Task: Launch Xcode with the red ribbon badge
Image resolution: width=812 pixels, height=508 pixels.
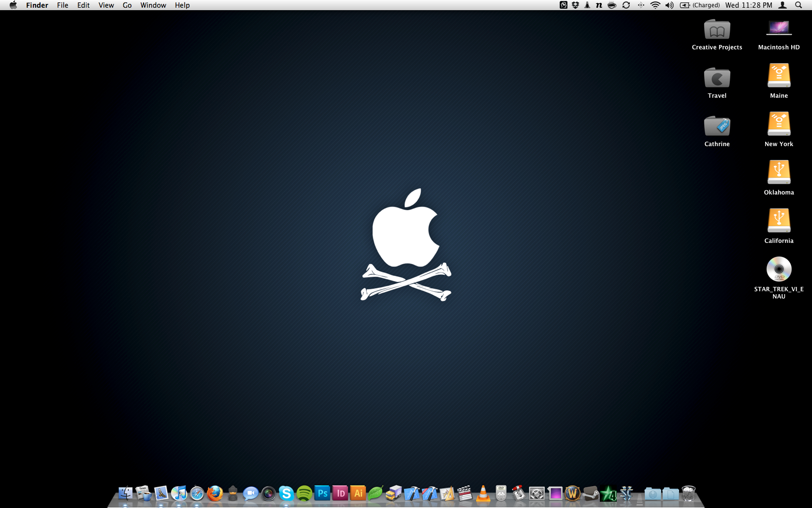Action: [x=430, y=493]
